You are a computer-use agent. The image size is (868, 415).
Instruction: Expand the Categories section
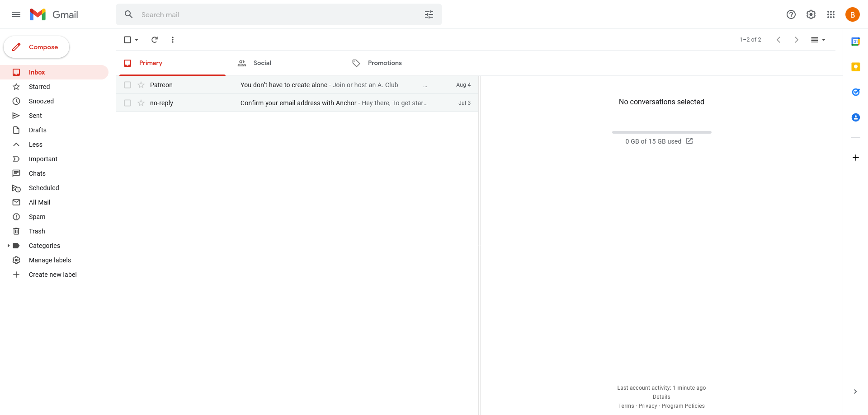[8, 246]
